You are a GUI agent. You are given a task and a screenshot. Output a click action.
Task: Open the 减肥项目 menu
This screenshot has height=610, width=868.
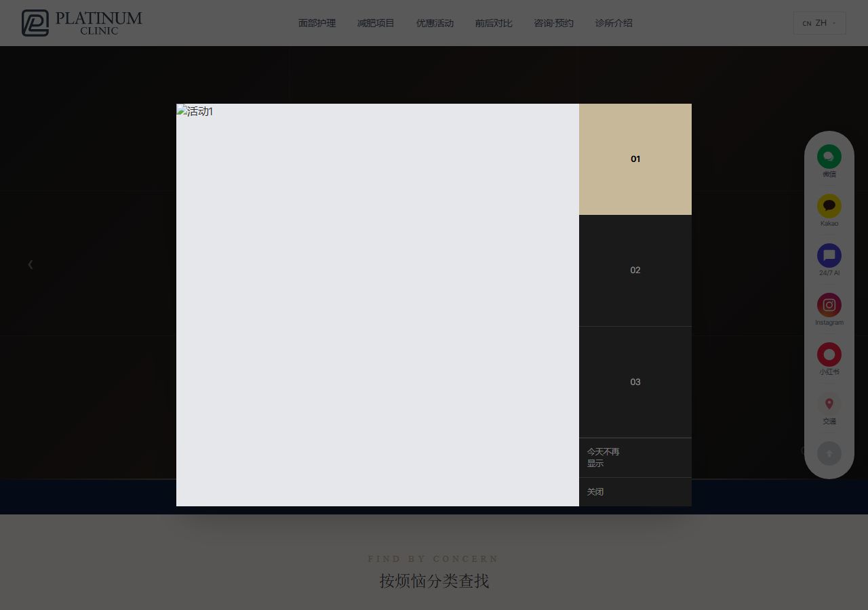376,23
